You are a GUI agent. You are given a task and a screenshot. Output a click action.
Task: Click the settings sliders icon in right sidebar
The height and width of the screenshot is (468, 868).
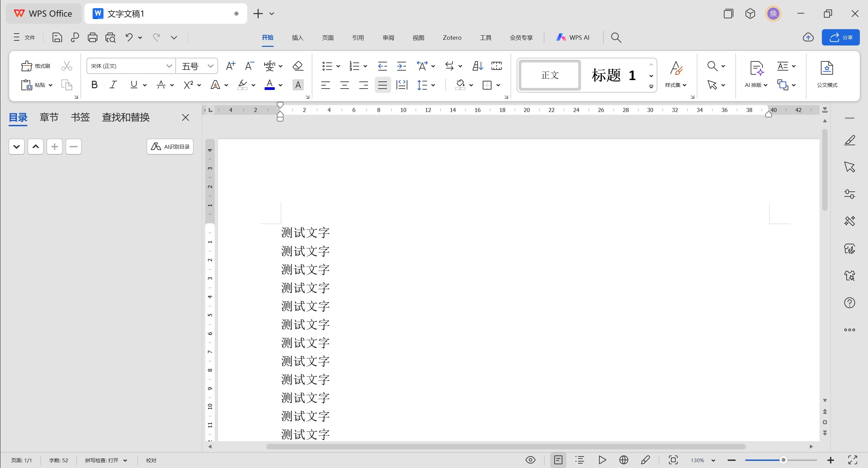point(850,194)
